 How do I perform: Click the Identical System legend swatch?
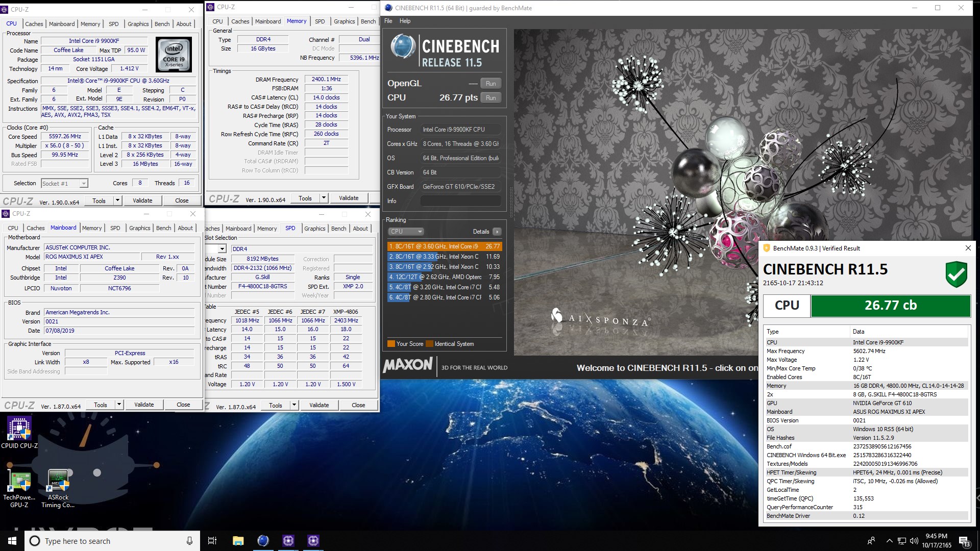[x=429, y=344]
